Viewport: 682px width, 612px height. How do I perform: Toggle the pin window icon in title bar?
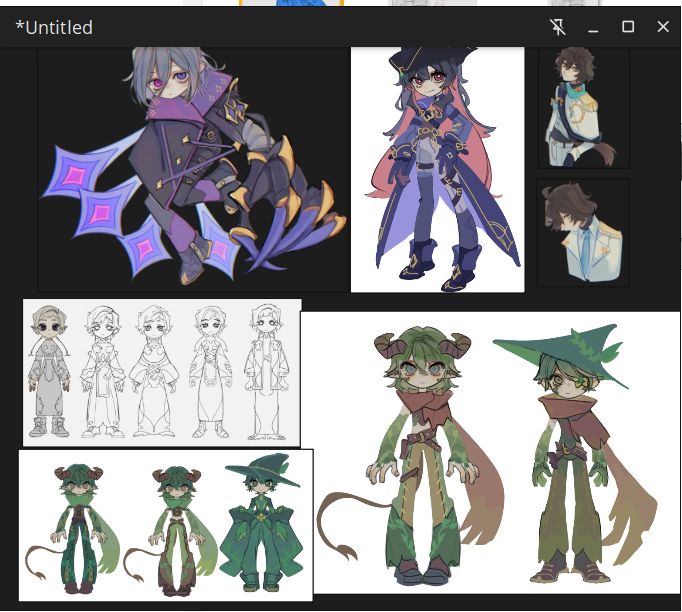coord(558,27)
